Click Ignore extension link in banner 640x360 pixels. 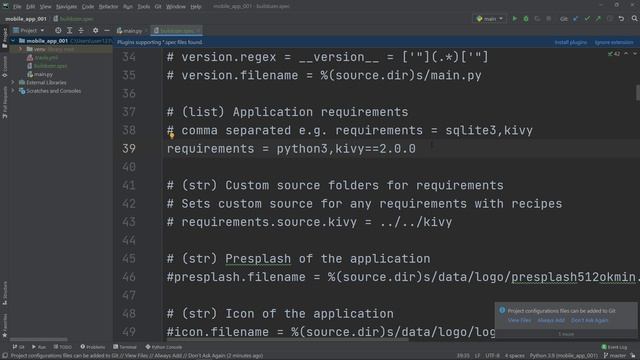(x=614, y=42)
